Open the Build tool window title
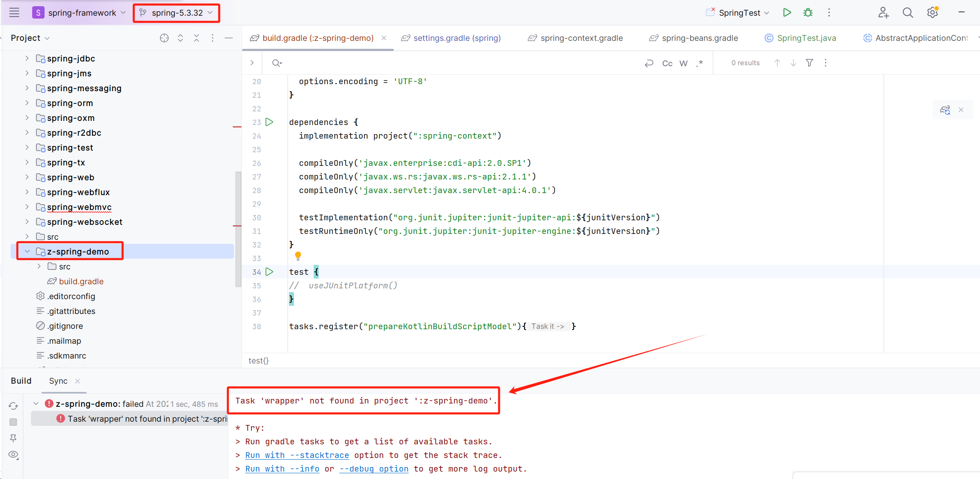 (x=21, y=381)
